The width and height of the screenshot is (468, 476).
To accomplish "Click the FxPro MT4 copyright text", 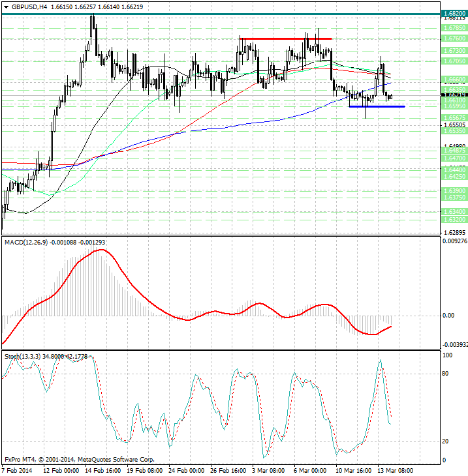I will pyautogui.click(x=80, y=460).
